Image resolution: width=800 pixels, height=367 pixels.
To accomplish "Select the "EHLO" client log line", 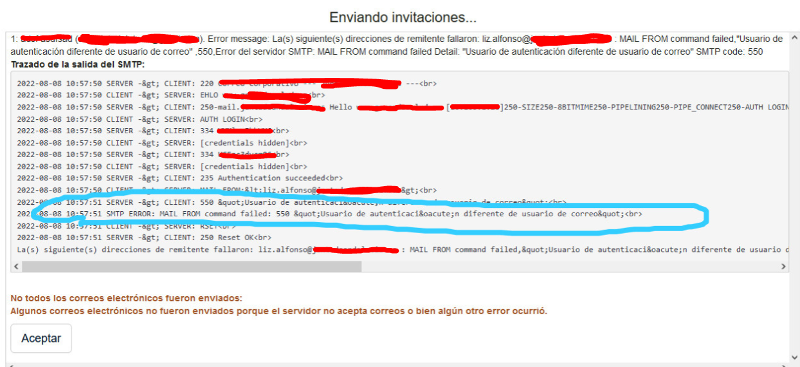I will pyautogui.click(x=171, y=95).
